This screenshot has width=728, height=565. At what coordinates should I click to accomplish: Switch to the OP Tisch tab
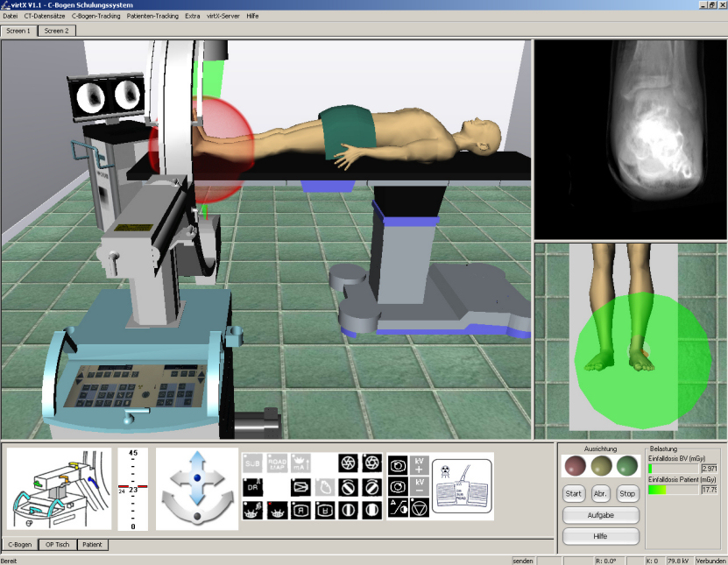click(x=57, y=545)
